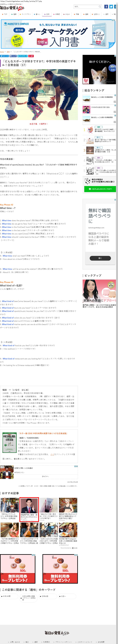Open the お悩み nav category
This screenshot has height=644, width=118.
(x=67, y=14)
